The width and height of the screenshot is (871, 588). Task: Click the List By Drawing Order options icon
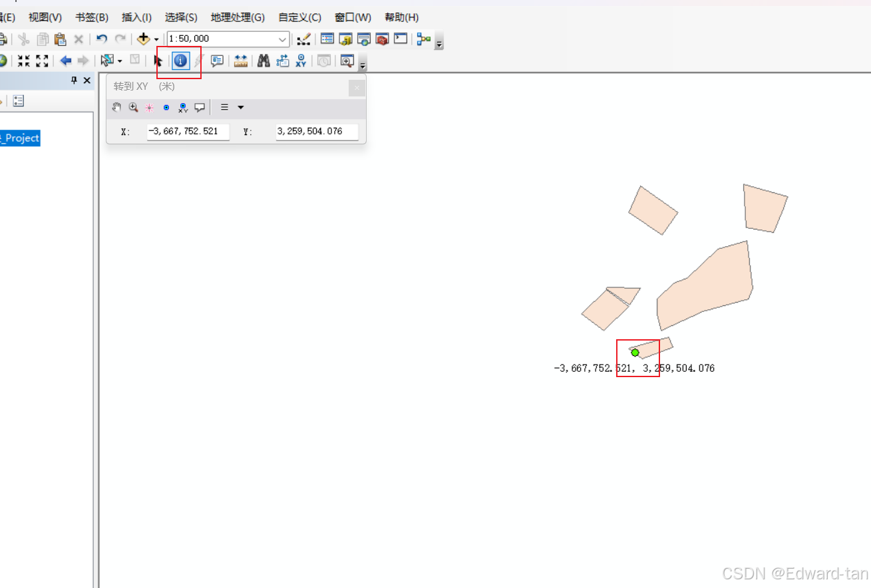point(19,101)
